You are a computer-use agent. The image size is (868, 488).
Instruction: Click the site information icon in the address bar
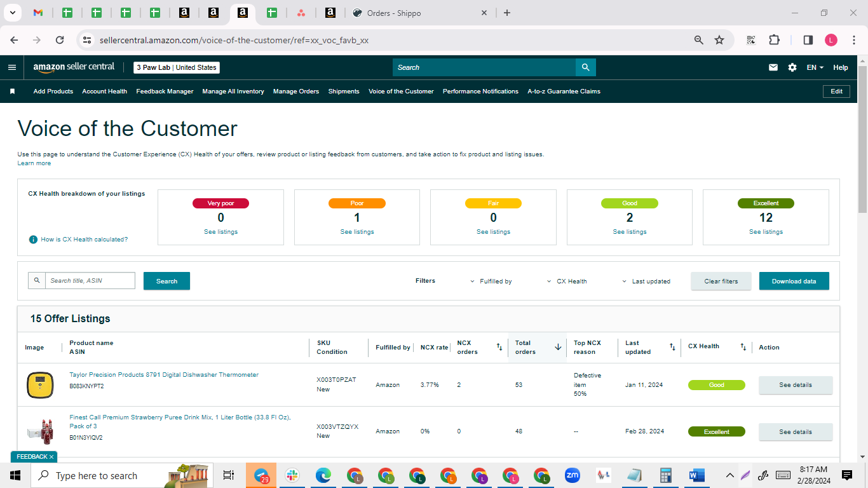pyautogui.click(x=87, y=40)
